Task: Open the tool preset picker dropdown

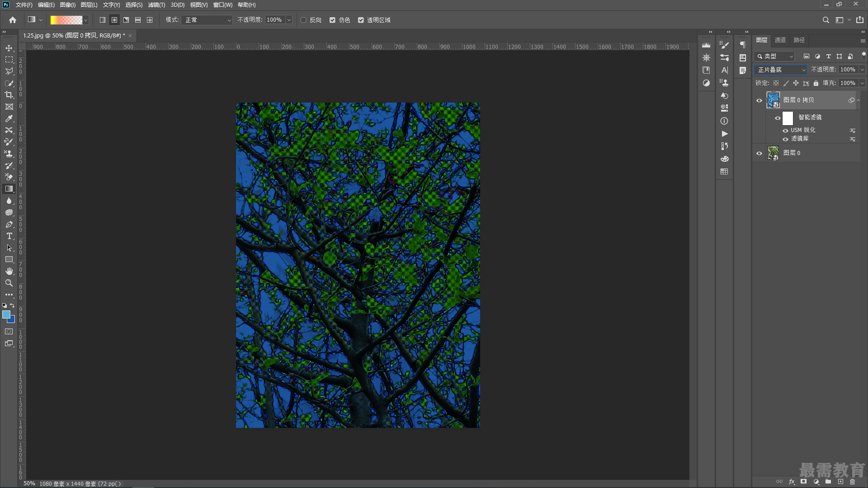Action: click(x=41, y=20)
